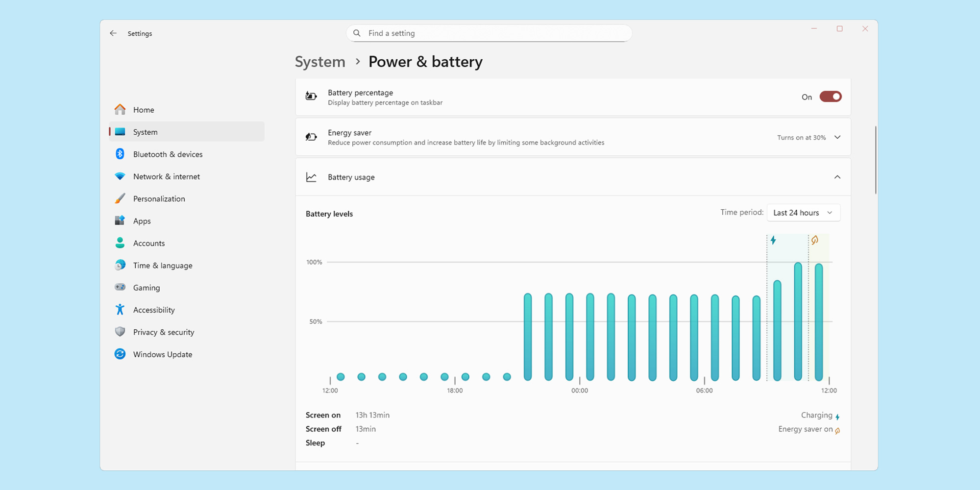
Task: Open Accessibility via its figure icon
Action: coord(120,309)
